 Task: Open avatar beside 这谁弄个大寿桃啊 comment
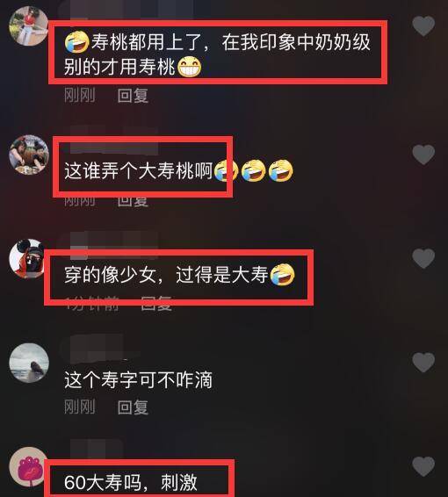pos(29,155)
